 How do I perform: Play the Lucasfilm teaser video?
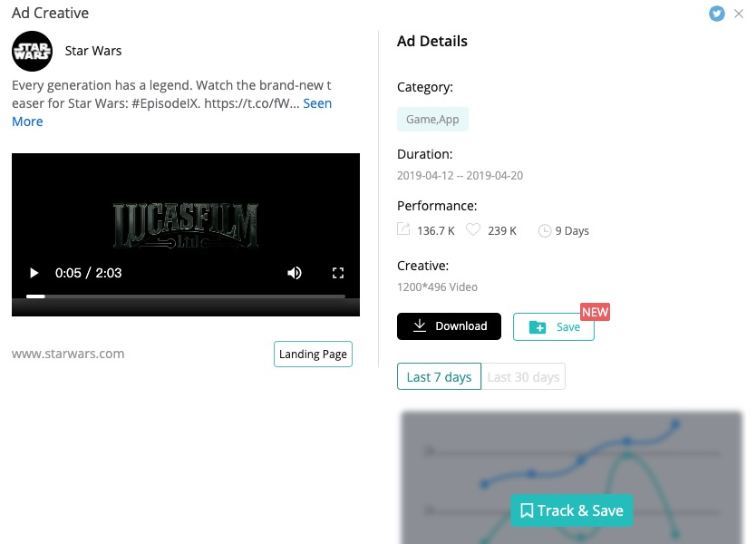point(34,273)
